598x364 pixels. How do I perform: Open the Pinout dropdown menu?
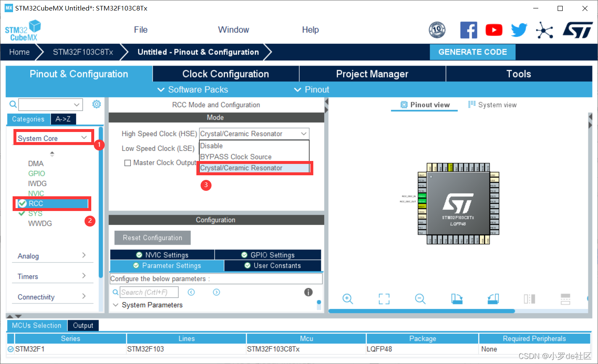[312, 90]
